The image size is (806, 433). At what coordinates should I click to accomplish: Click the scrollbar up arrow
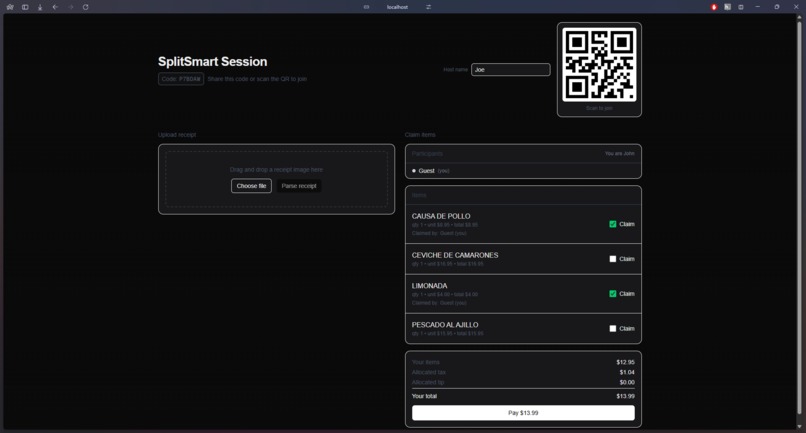(x=799, y=17)
